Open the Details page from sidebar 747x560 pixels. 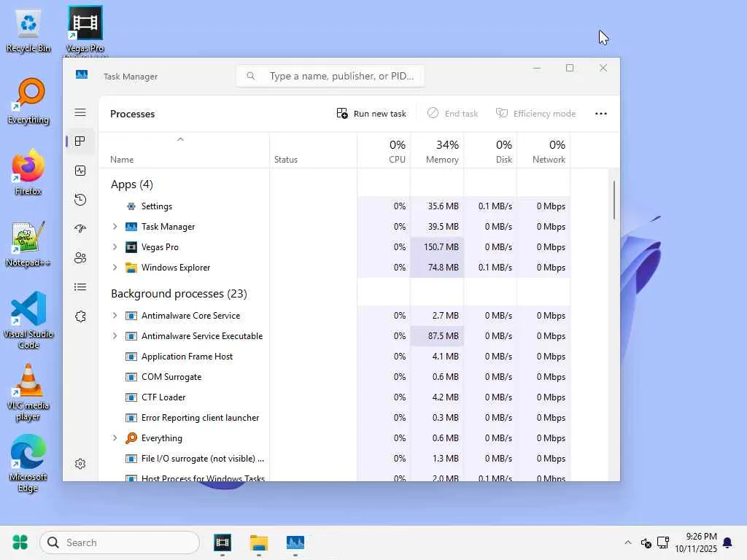[80, 287]
